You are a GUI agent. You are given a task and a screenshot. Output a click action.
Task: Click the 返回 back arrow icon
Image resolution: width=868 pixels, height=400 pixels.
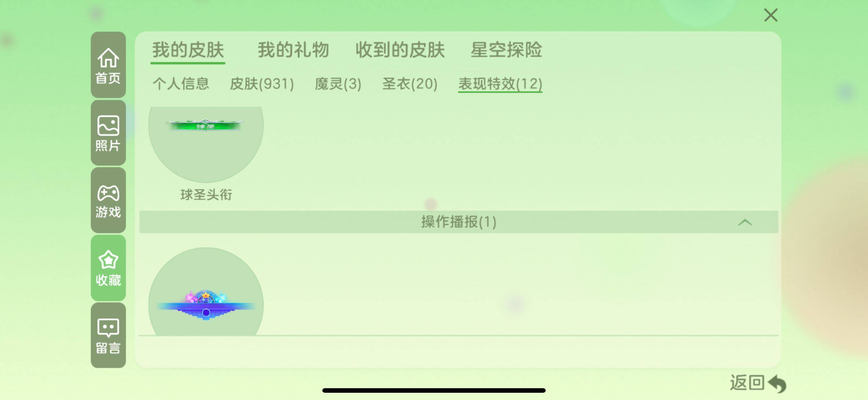pos(777,384)
